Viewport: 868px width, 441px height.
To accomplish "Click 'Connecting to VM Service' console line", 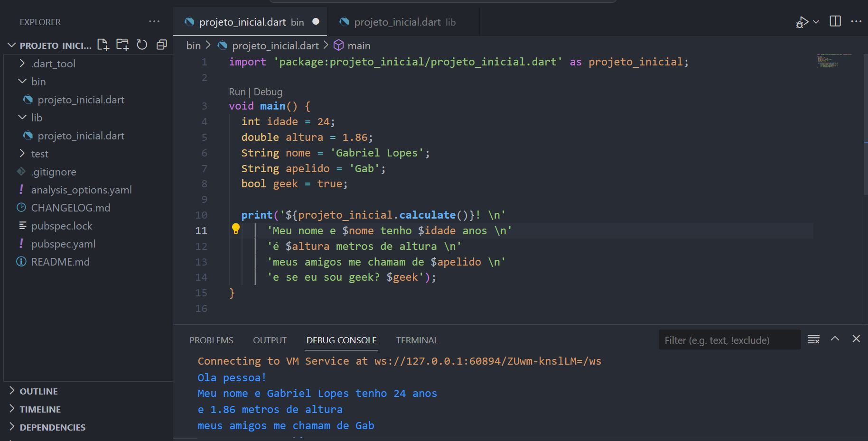I will [399, 361].
